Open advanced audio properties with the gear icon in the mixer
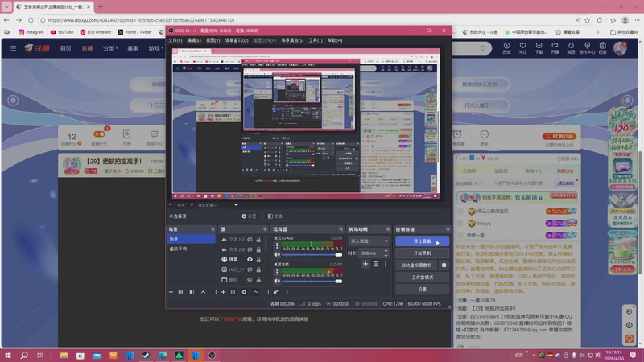This screenshot has height=362, width=644. [275, 292]
